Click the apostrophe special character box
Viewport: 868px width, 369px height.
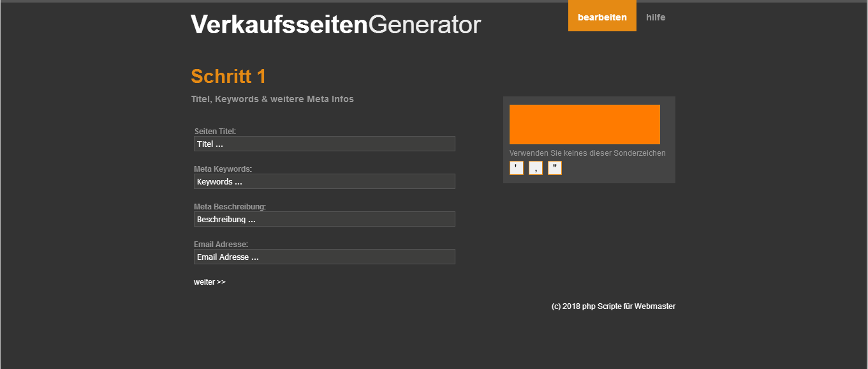point(517,168)
